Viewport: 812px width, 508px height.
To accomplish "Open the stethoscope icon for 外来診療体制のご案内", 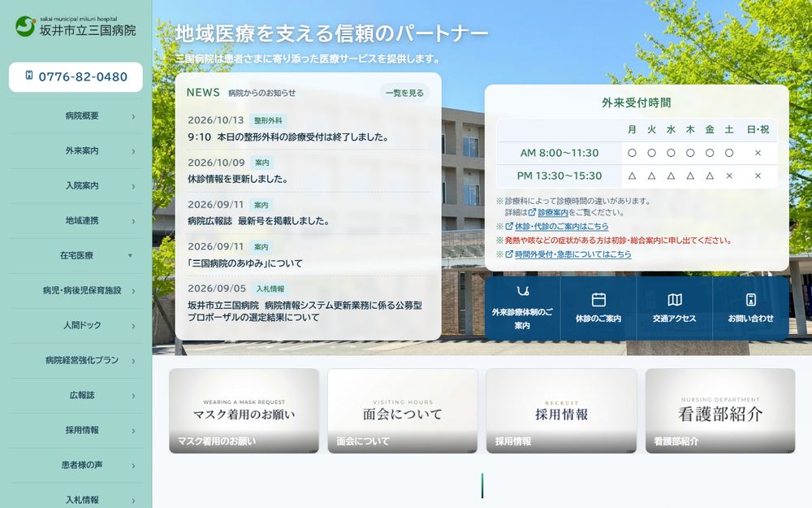I will click(x=522, y=291).
